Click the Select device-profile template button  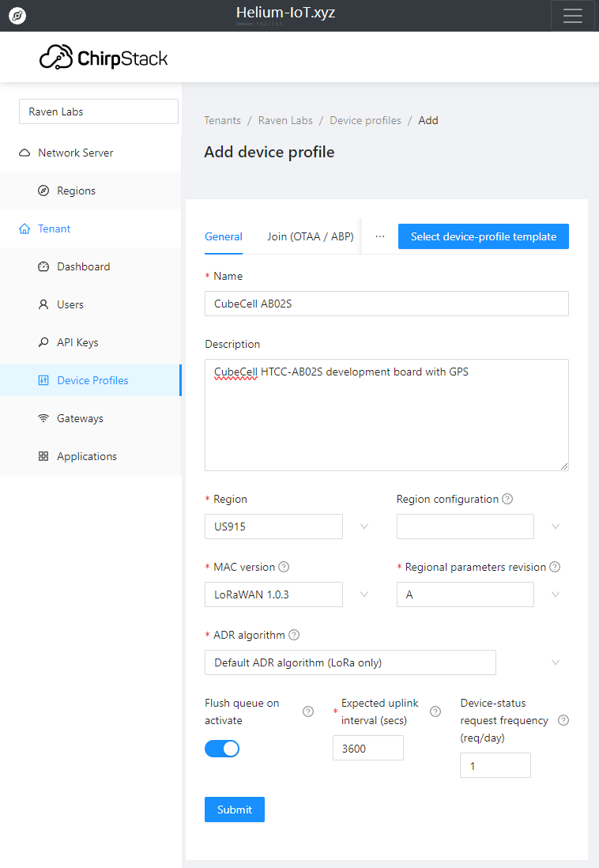coord(483,236)
